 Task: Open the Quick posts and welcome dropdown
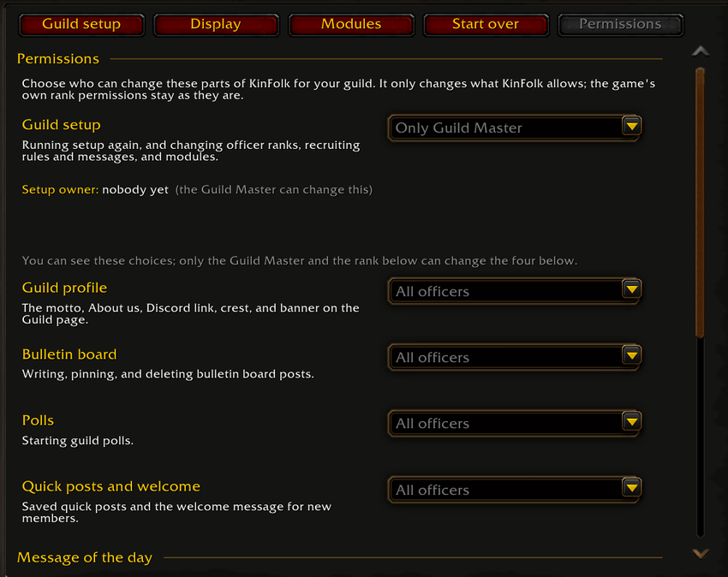tap(515, 490)
